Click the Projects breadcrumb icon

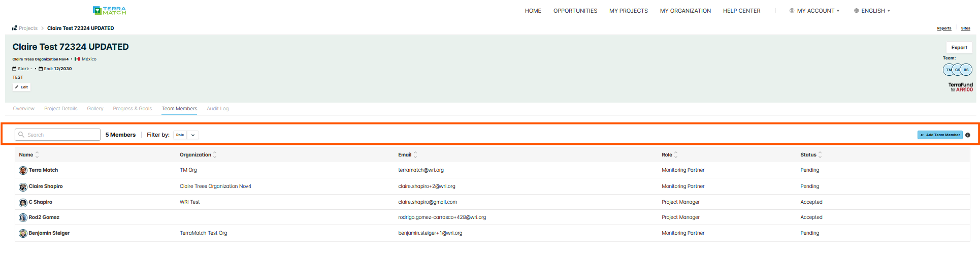click(x=15, y=28)
